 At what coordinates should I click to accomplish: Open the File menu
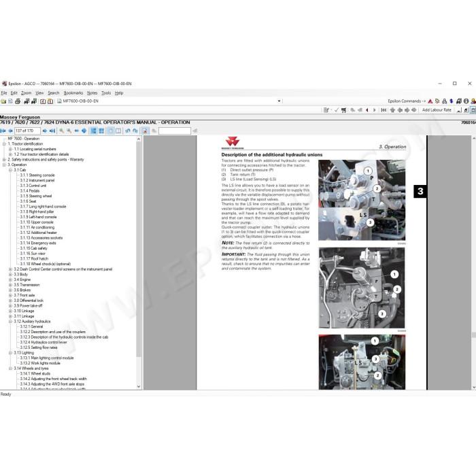4,93
